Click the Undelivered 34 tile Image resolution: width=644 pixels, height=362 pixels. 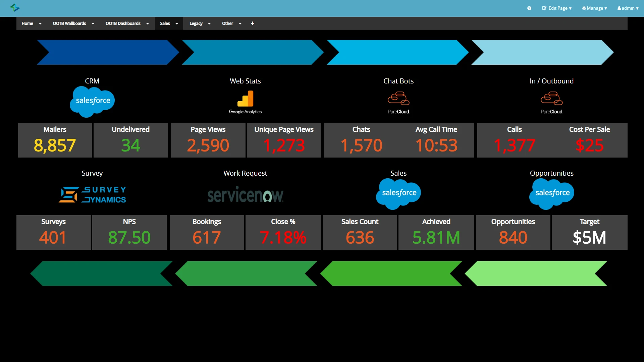coord(131,140)
